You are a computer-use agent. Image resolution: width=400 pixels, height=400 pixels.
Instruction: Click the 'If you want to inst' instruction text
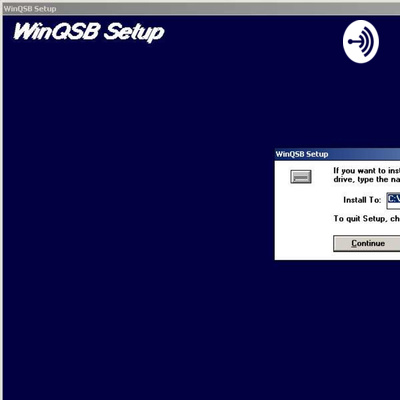[367, 171]
